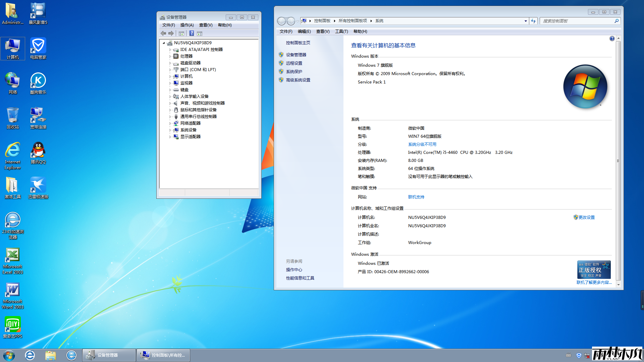Click the vertical scrollbar in System window
This screenshot has height=362, width=644.
(618, 161)
